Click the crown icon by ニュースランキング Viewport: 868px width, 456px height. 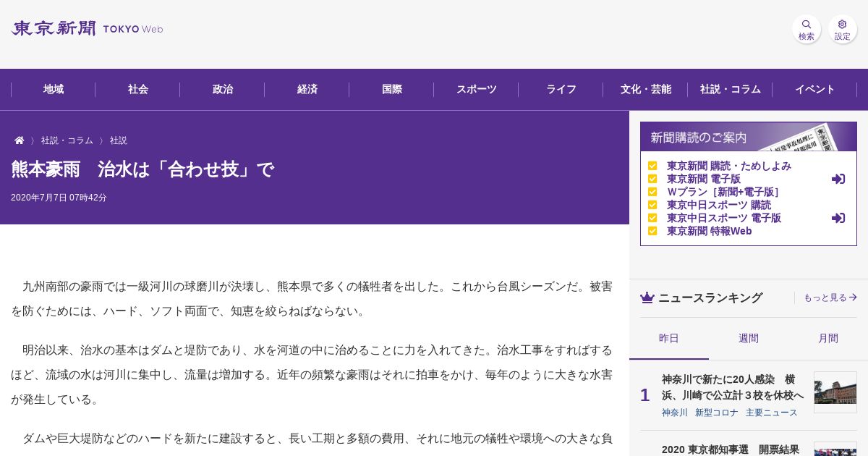[647, 297]
